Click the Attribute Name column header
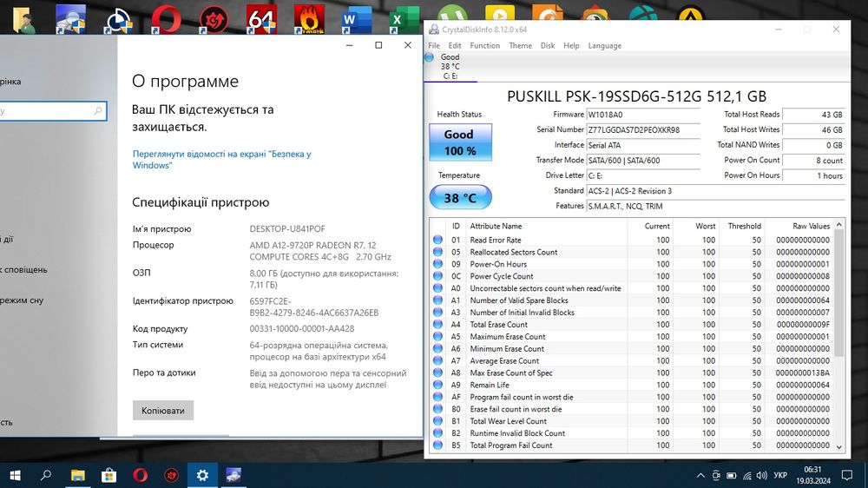 point(496,226)
